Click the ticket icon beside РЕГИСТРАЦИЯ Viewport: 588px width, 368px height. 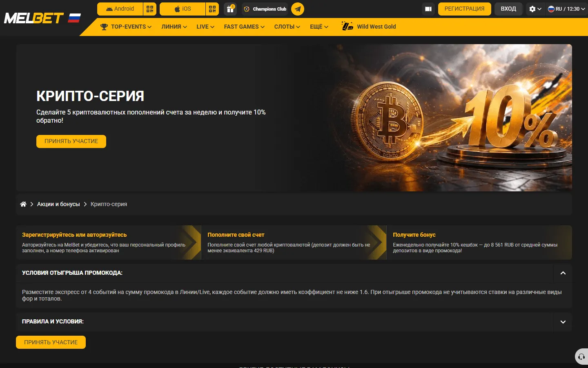(x=428, y=9)
